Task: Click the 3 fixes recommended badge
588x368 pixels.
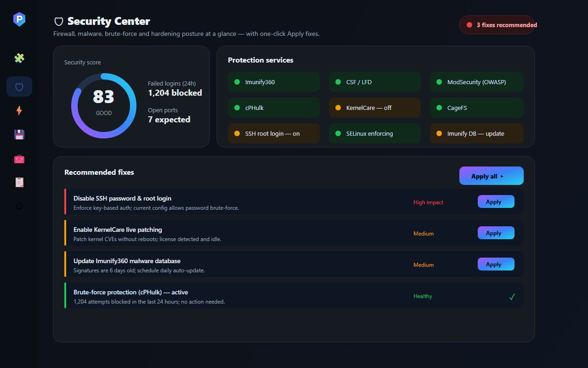Action: tap(497, 25)
